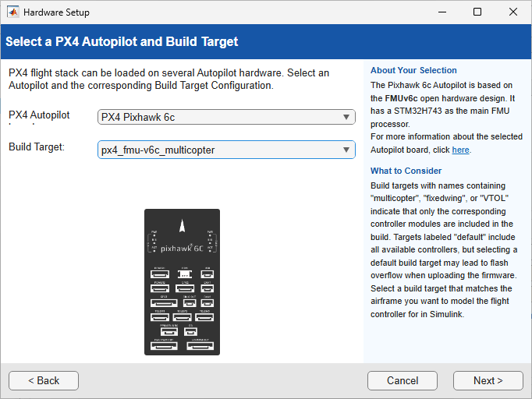Click the 'here' board information link
The image size is (532, 399).
[x=460, y=150]
